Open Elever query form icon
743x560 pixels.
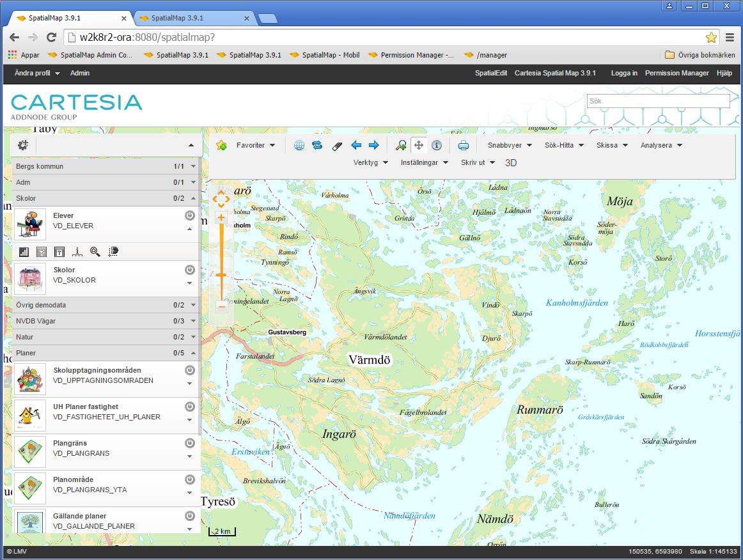tap(42, 252)
